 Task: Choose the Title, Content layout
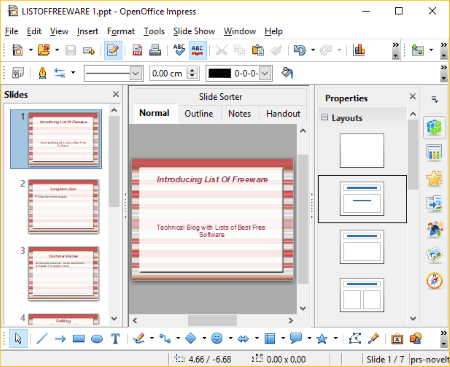(362, 247)
